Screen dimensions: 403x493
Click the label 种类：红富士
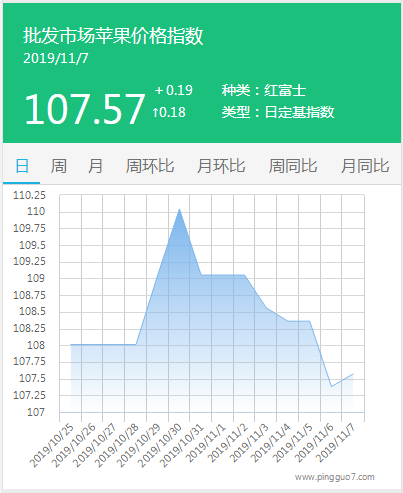coord(264,90)
